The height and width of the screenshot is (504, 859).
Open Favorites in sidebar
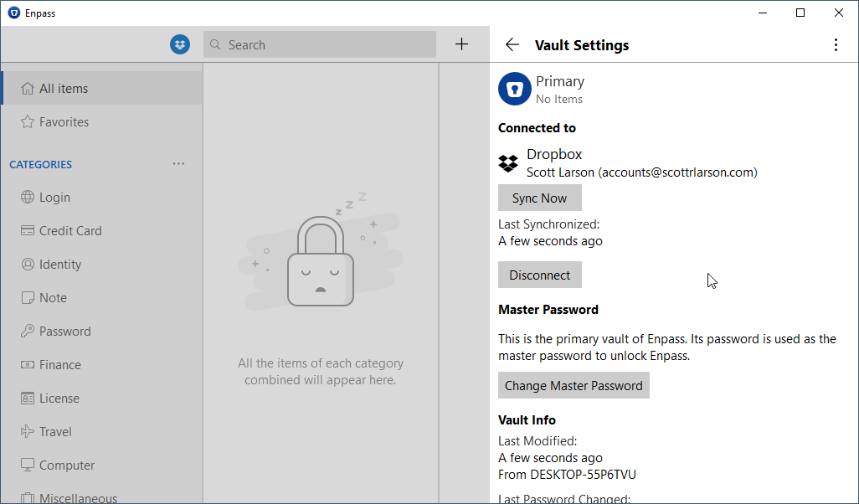[x=64, y=122]
